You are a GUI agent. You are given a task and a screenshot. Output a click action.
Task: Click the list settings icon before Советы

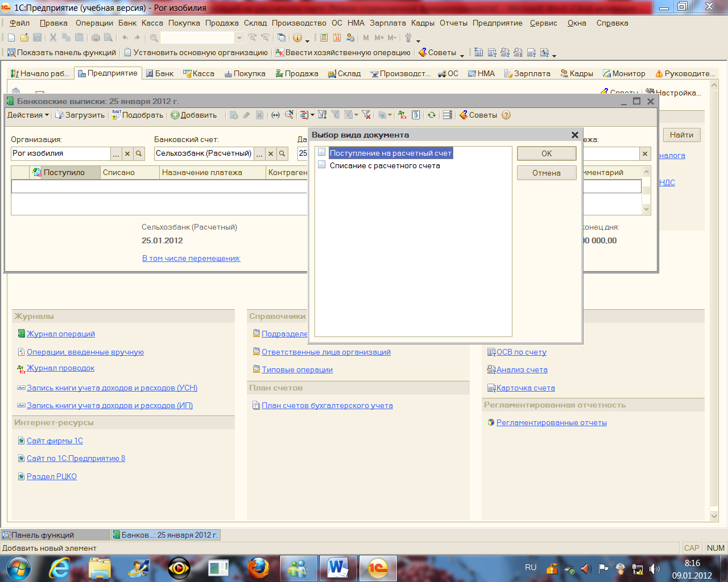coord(448,115)
